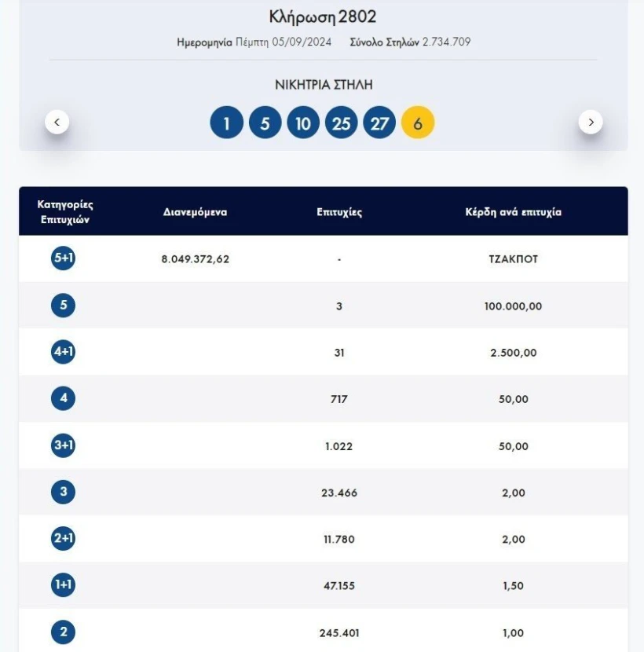Select the 4+1 category badge
This screenshot has width=644, height=652.
click(x=64, y=352)
